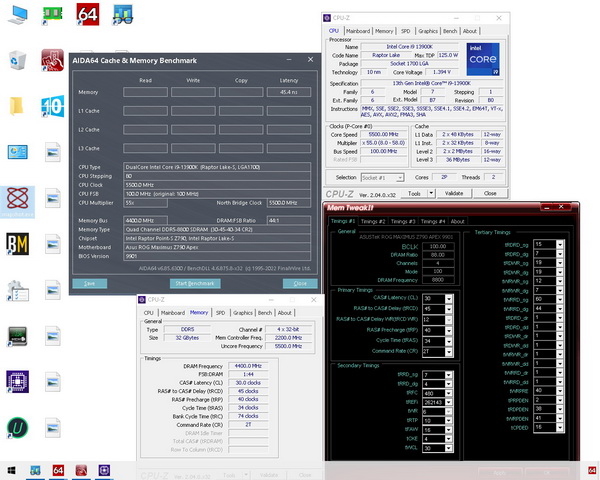Click the Core Speed 5500.00 MHz value
Image resolution: width=600 pixels, height=480 pixels.
[x=383, y=134]
